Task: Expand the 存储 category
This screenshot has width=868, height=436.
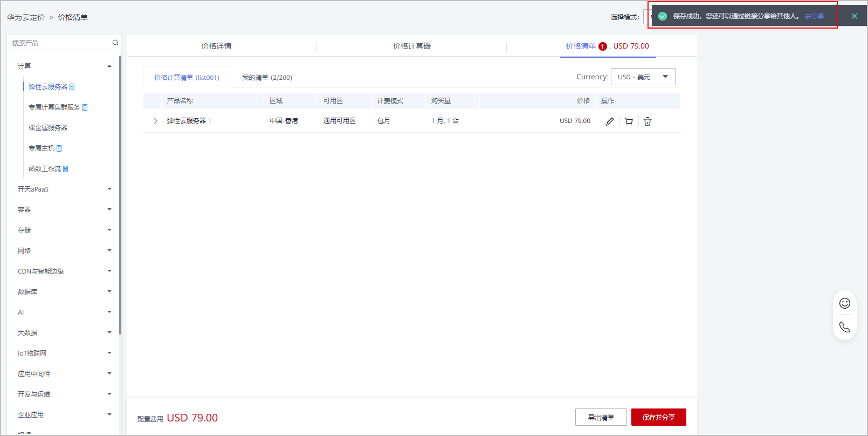Action: 109,230
